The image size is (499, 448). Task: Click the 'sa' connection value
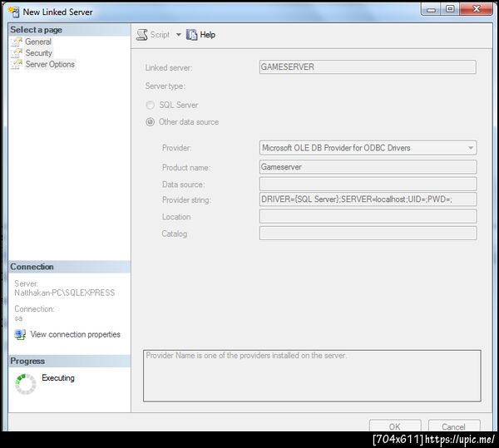click(x=18, y=318)
